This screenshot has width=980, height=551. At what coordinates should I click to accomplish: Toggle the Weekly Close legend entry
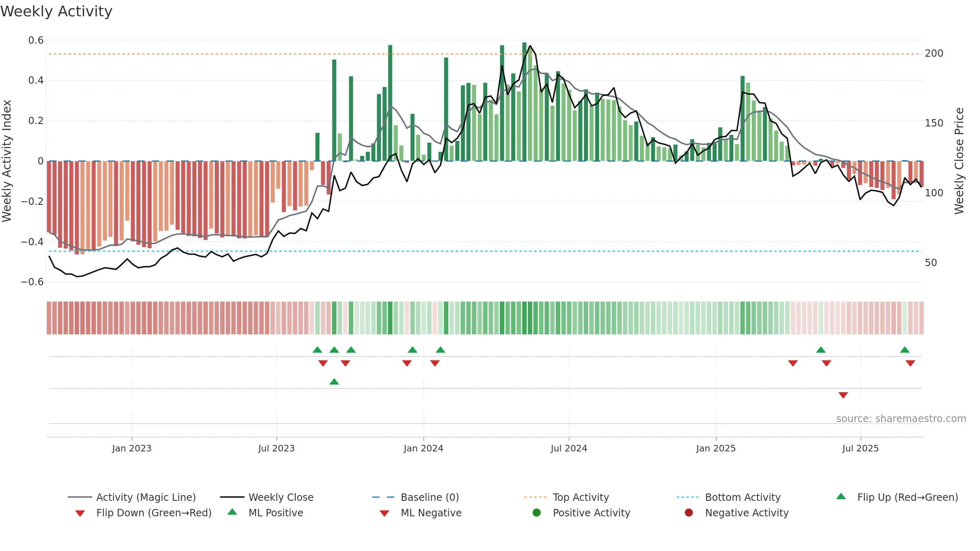click(x=267, y=497)
